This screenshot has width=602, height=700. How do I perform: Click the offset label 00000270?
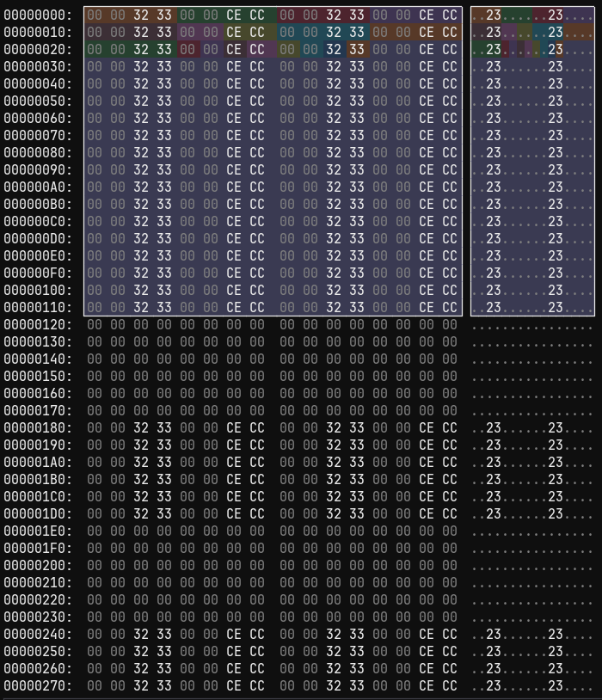pos(38,685)
